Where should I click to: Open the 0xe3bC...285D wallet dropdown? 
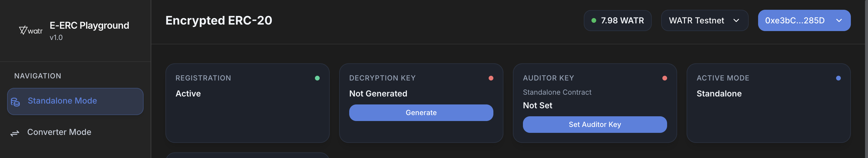pos(804,21)
